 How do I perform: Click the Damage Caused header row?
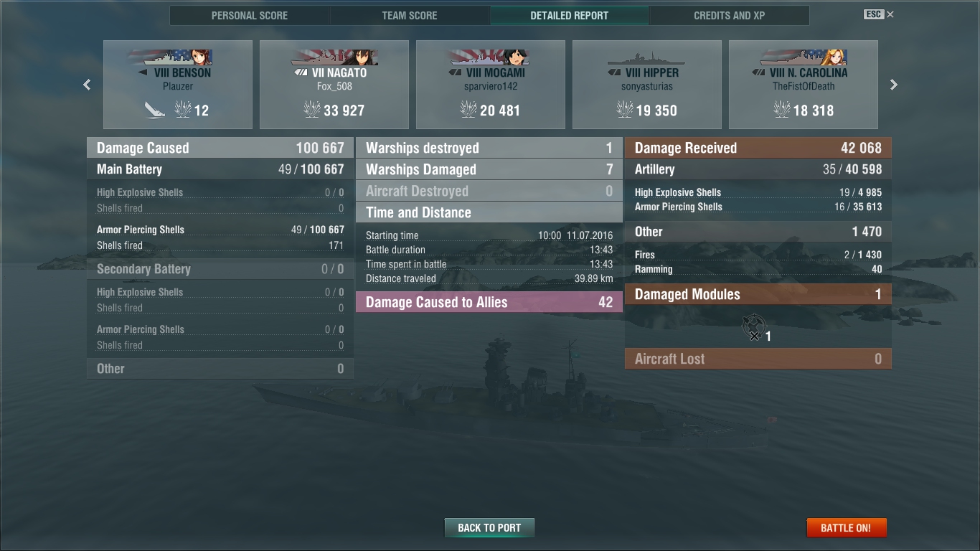220,148
